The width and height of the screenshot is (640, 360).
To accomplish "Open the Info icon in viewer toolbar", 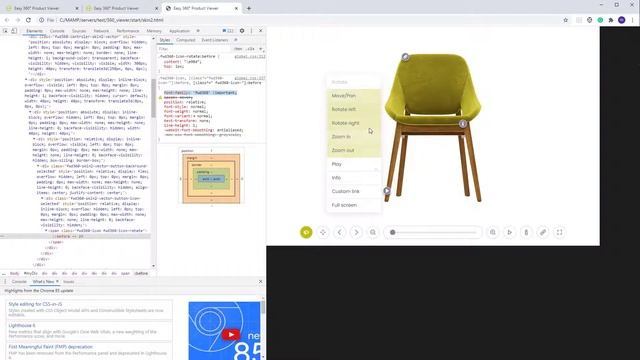I will tap(526, 232).
